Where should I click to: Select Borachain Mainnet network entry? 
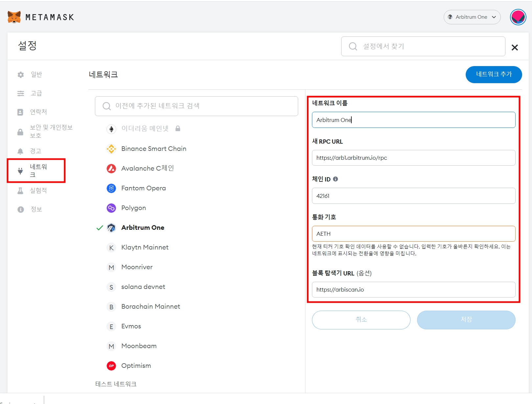143,307
